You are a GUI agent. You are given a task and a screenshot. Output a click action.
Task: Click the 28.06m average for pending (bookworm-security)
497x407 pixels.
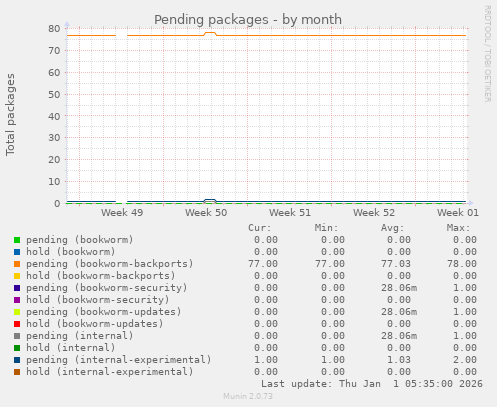[399, 288]
